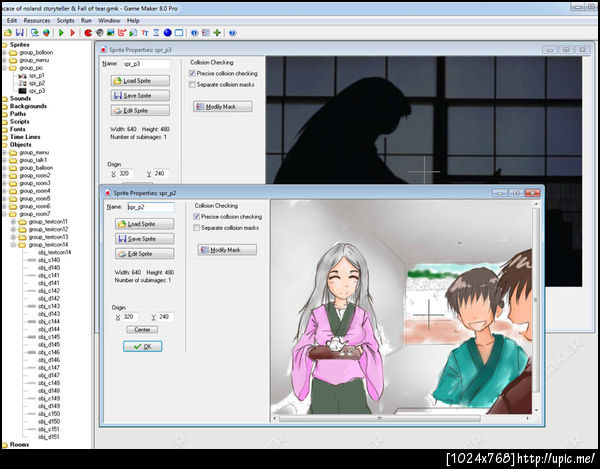Click the Rooms root folder icon
The width and height of the screenshot is (600, 469).
pyautogui.click(x=5, y=445)
